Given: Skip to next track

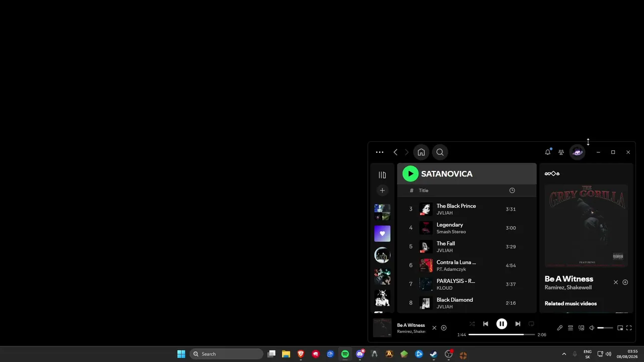Looking at the screenshot, I should 518,324.
